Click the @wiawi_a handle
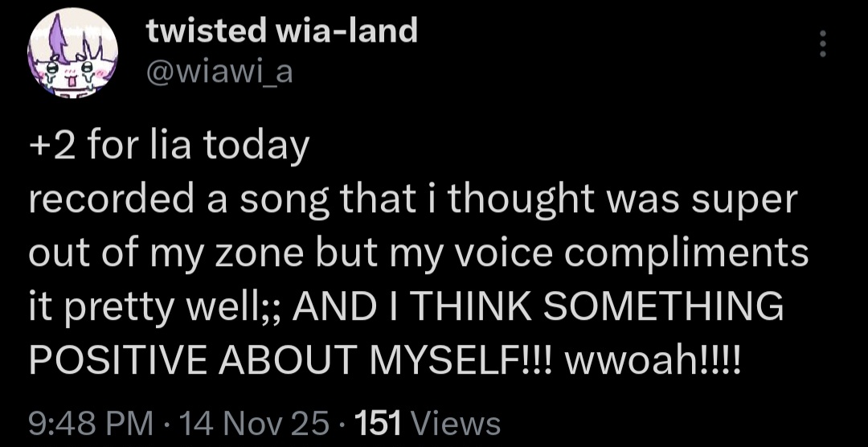Image resolution: width=868 pixels, height=447 pixels. [219, 73]
